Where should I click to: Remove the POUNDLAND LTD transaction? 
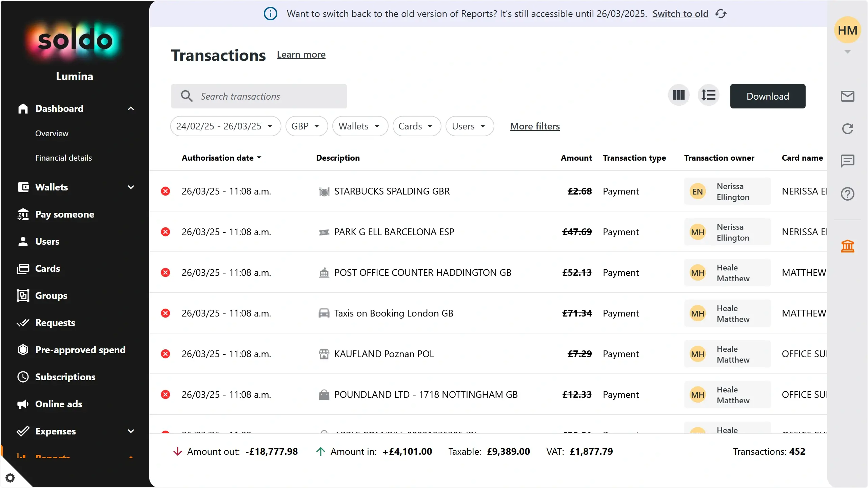click(x=165, y=394)
